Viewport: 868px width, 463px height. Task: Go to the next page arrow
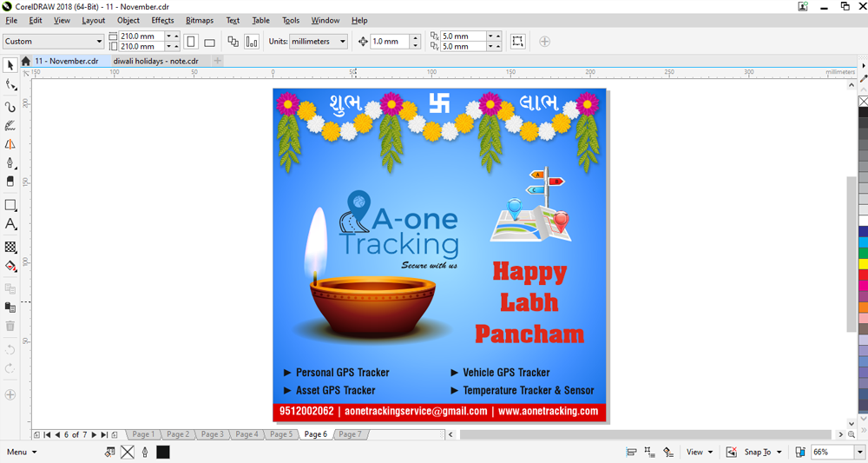pyautogui.click(x=94, y=434)
